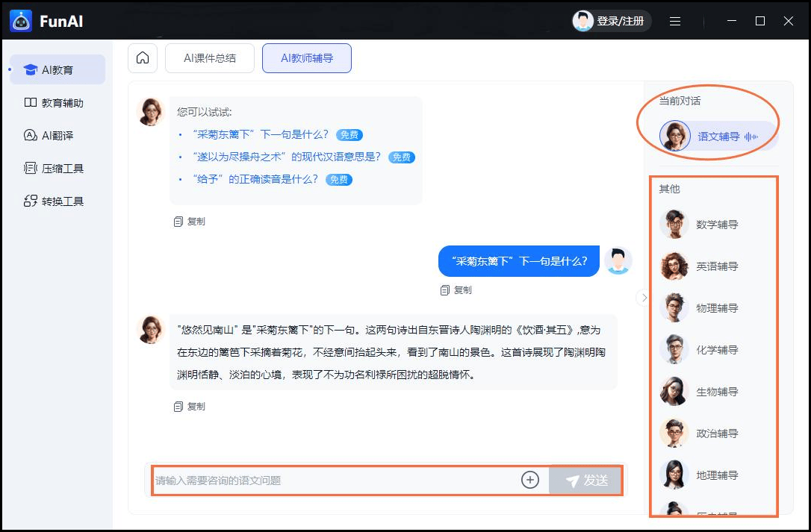Click the 转换工具 sidebar icon
Screen dimensions: 811x532
point(31,201)
